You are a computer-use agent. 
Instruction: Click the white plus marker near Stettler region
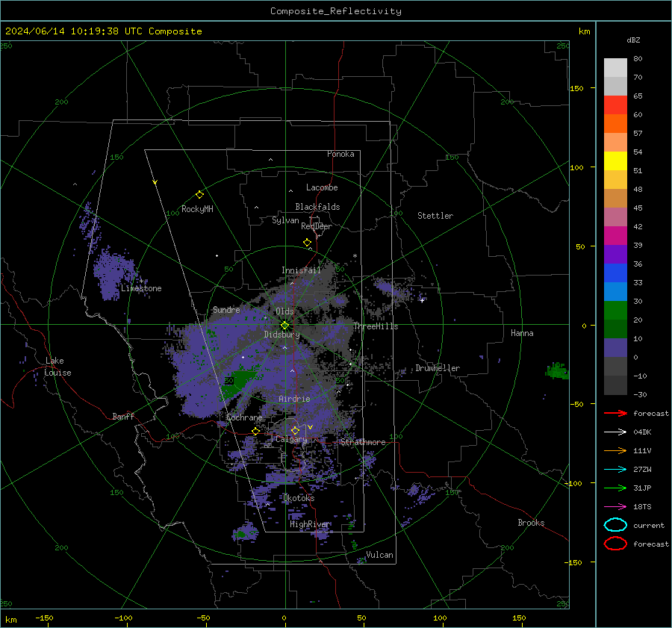422,300
